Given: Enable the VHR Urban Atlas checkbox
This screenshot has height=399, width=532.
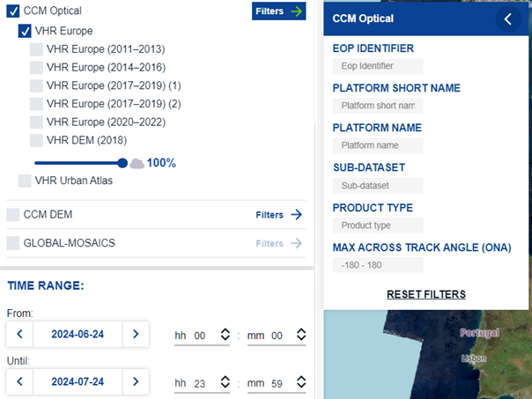Looking at the screenshot, I should pos(25,181).
